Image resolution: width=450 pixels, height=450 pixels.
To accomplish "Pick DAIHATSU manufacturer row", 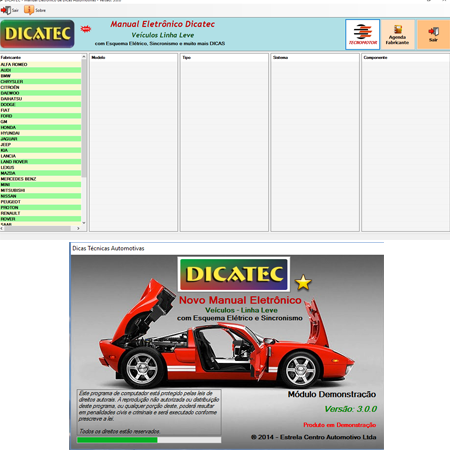I will point(40,99).
